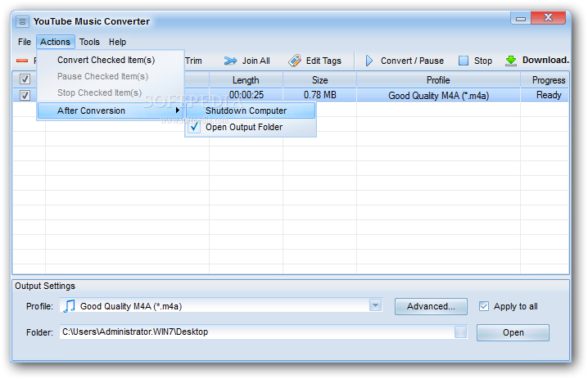The height and width of the screenshot is (379, 588).
Task: Click the Size column header
Action: click(319, 80)
